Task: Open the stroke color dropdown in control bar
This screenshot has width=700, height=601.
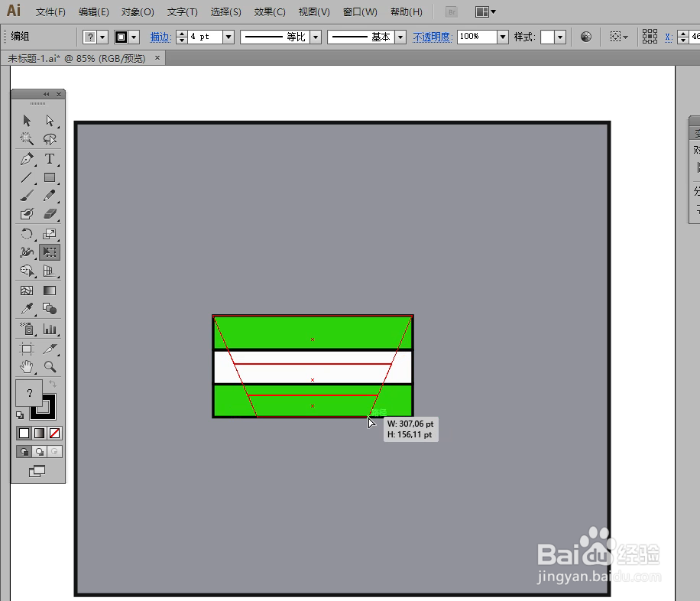Action: (134, 37)
